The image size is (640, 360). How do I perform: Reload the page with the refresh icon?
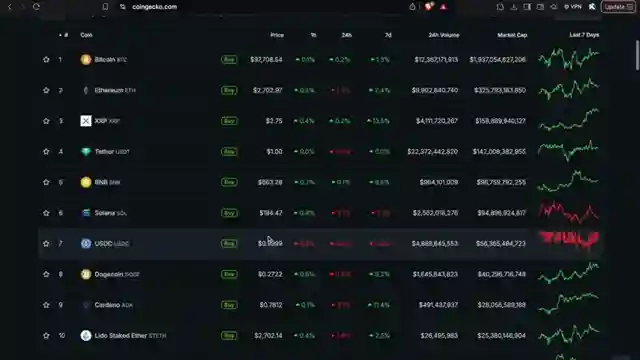(36, 7)
